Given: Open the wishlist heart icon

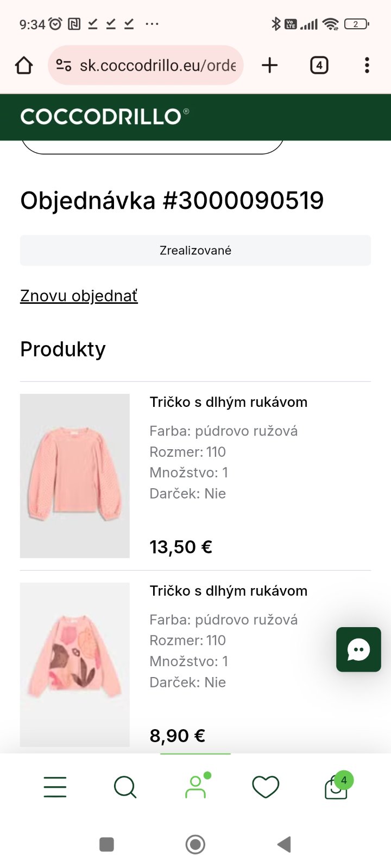Looking at the screenshot, I should click(266, 787).
